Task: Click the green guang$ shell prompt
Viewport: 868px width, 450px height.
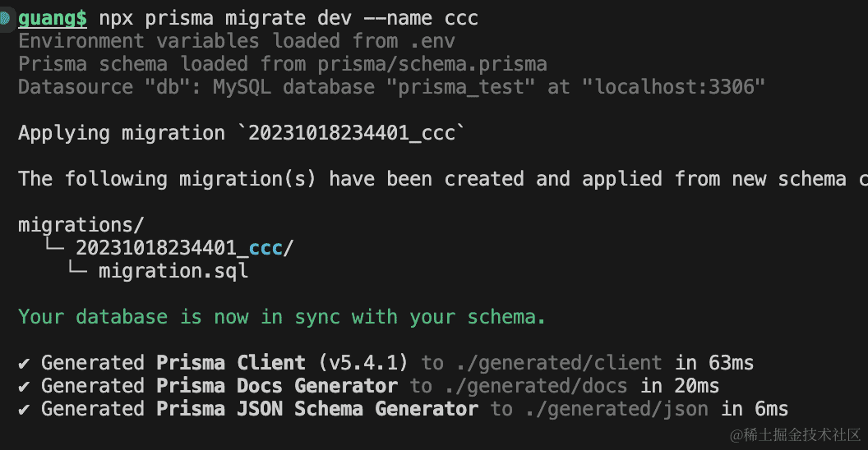Action: pos(53,18)
